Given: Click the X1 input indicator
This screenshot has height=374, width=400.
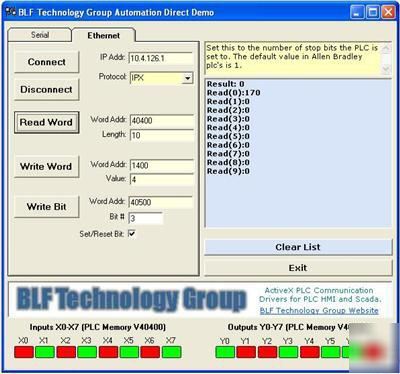Looking at the screenshot, I should pos(45,352).
